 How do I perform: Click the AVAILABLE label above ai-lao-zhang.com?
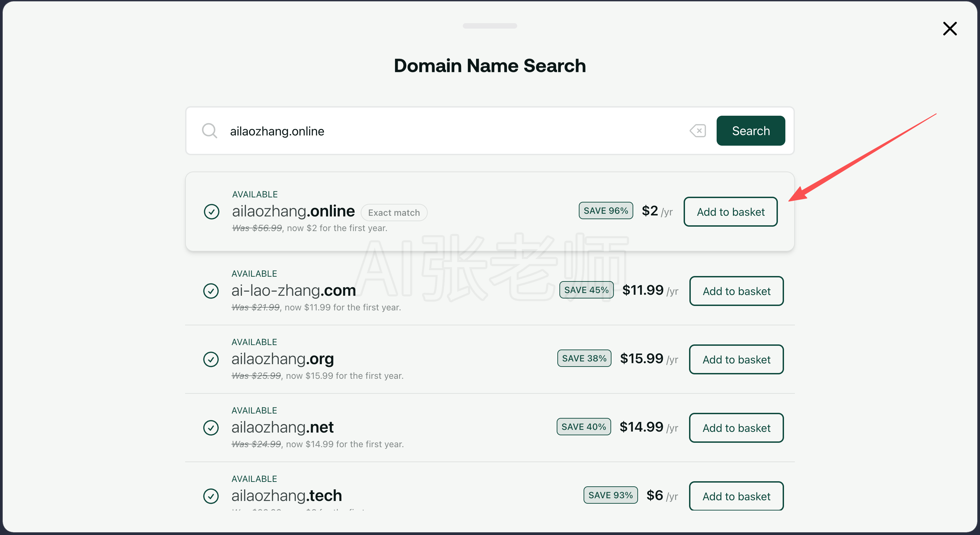pos(254,274)
